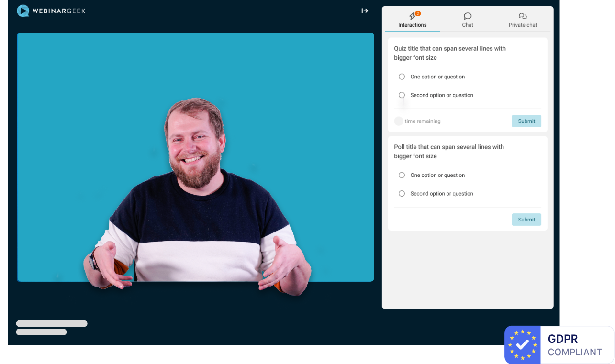Click the Interactions lightning bolt icon
Screen dimensions: 615x364
click(412, 17)
